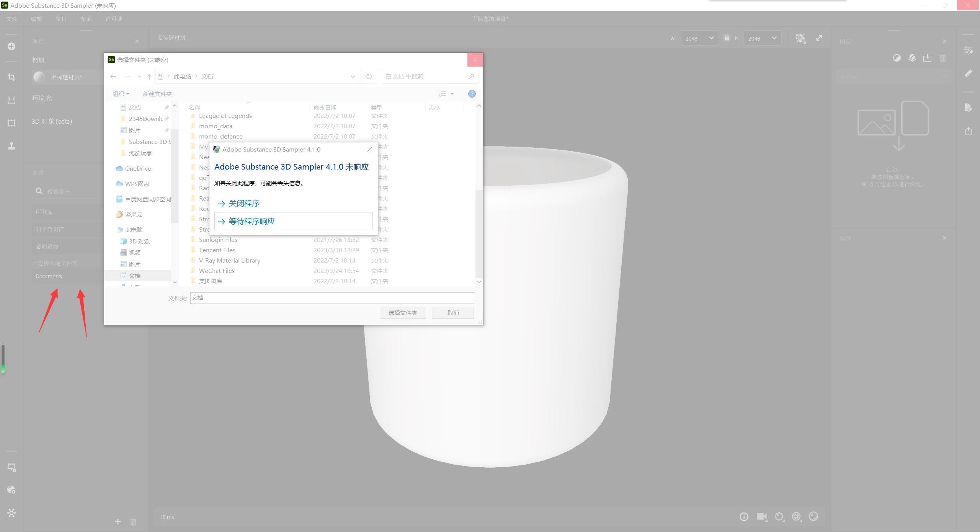Image resolution: width=980 pixels, height=532 pixels.
Task: Select OneDrive in the navigation tree
Action: (x=138, y=168)
